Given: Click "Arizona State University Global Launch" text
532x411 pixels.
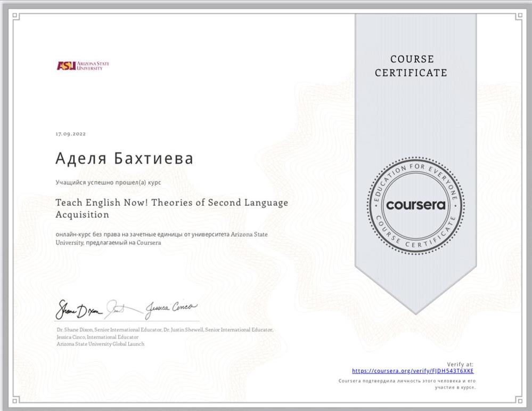Looking at the screenshot, I should [x=100, y=344].
